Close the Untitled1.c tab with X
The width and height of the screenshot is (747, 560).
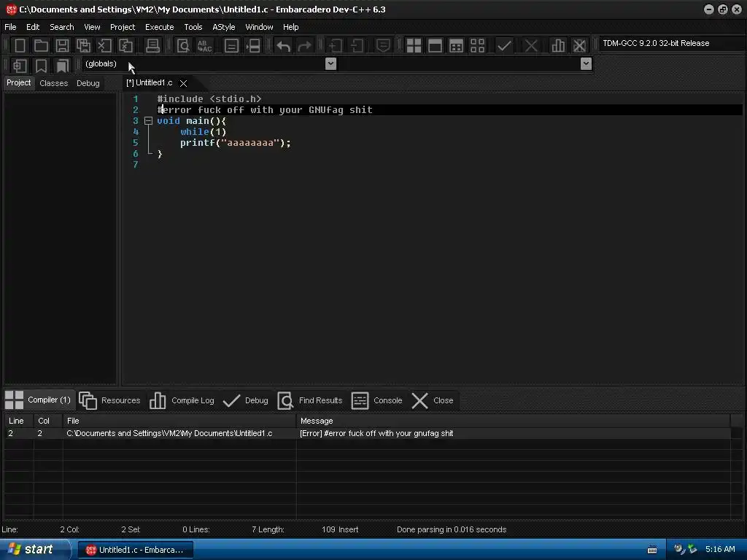(x=183, y=83)
